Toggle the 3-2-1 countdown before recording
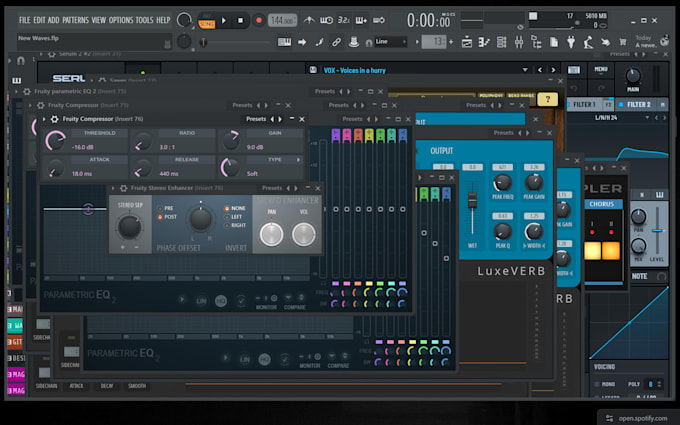The width and height of the screenshot is (680, 425). pos(343,20)
